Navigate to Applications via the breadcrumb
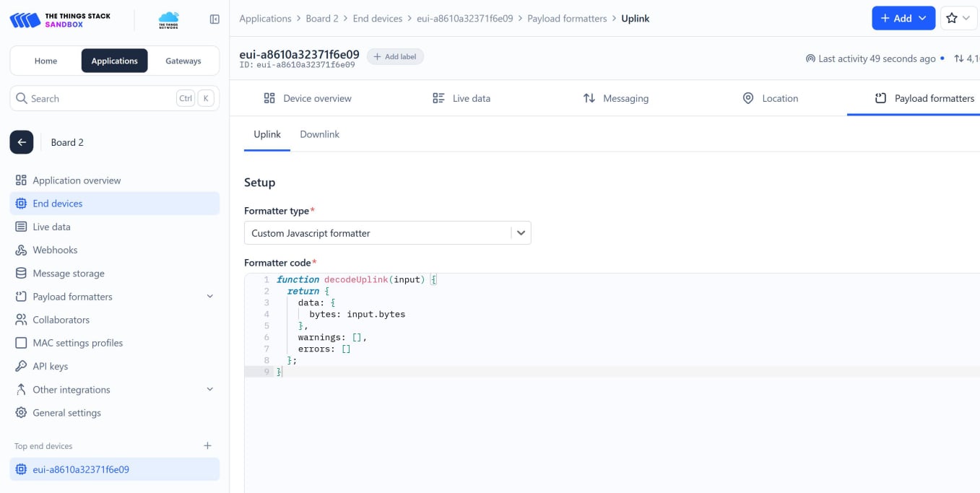Screen dimensions: 980x493 click(265, 18)
